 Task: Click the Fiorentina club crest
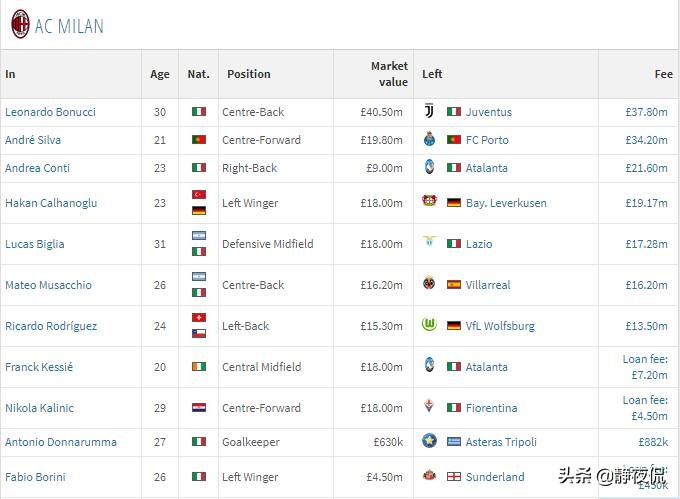point(430,407)
